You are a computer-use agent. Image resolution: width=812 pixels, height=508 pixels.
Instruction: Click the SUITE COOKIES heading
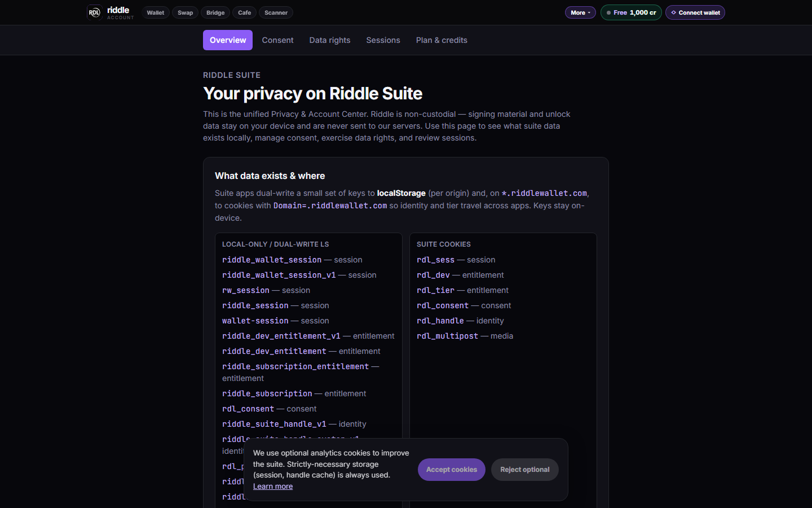click(x=444, y=244)
